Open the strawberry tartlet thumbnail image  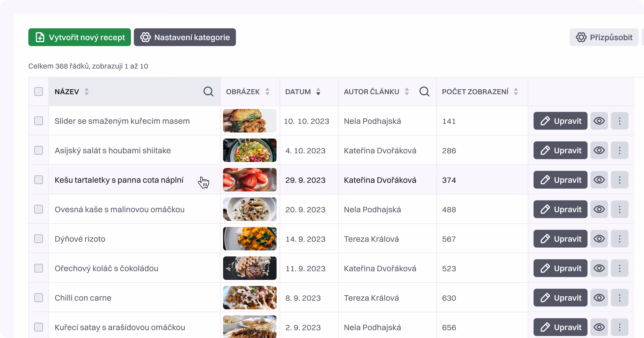coord(250,180)
